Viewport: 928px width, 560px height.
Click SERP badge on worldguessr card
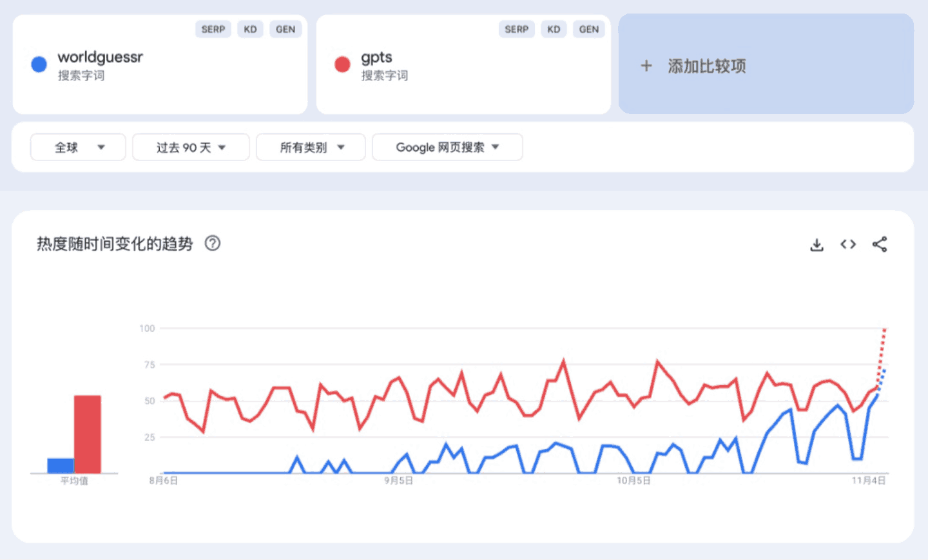(213, 29)
